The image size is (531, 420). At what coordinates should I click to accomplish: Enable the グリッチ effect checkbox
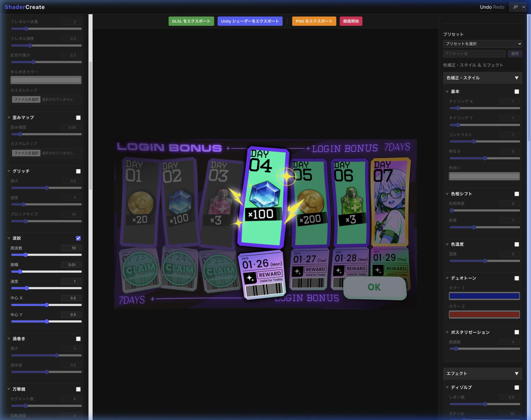tap(78, 171)
